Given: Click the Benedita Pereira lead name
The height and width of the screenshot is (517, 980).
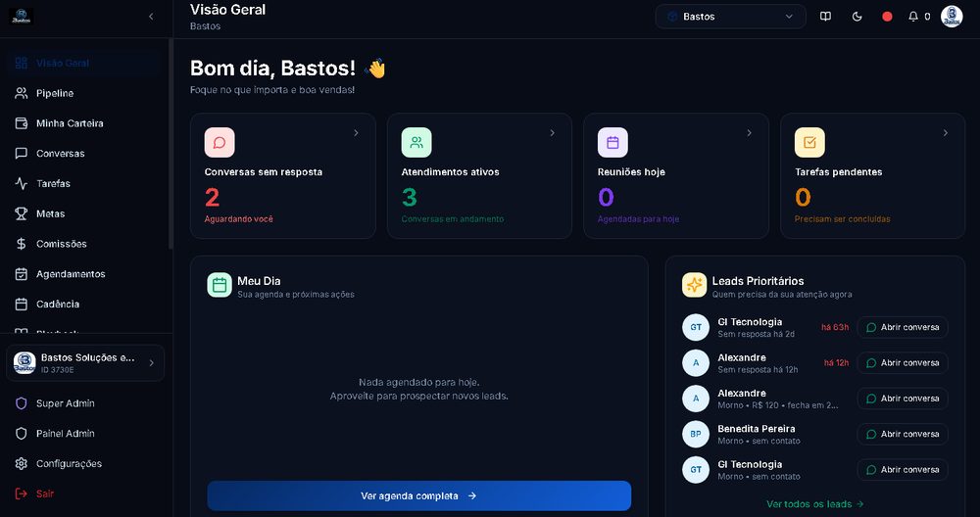Looking at the screenshot, I should [x=756, y=428].
